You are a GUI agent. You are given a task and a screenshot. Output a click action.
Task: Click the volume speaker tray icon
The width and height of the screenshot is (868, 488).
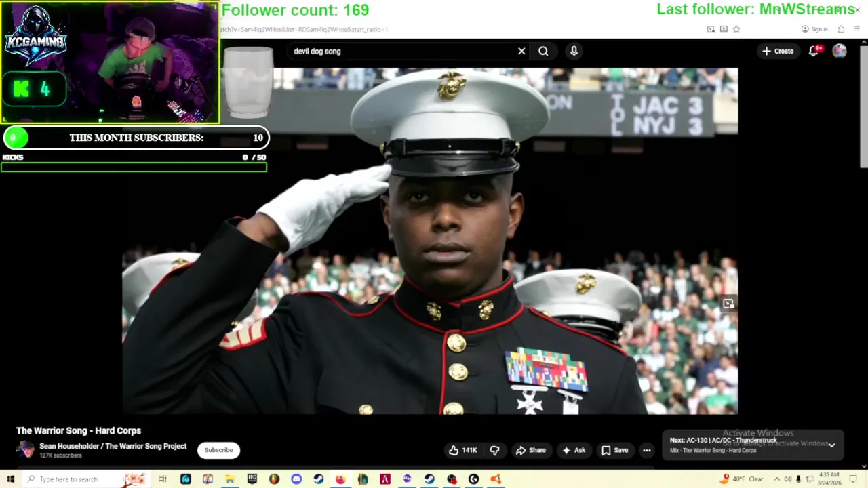(787, 479)
